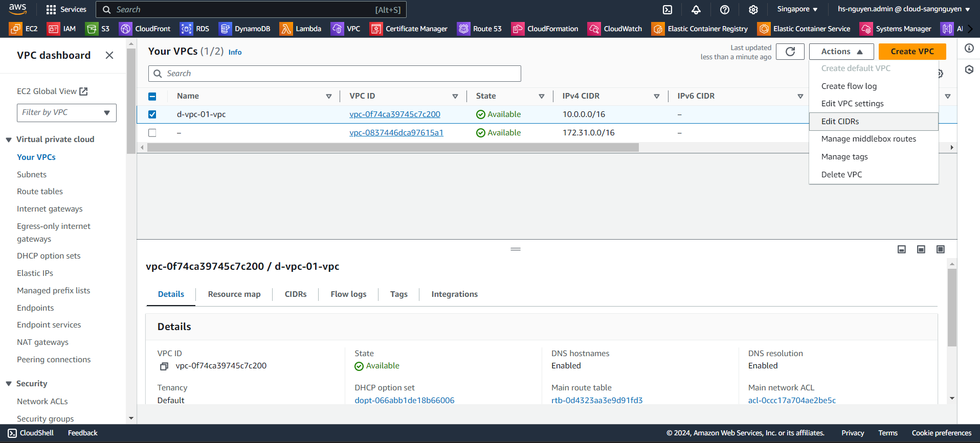Open CloudWatch shortcut
The image size is (980, 443).
[x=615, y=29]
